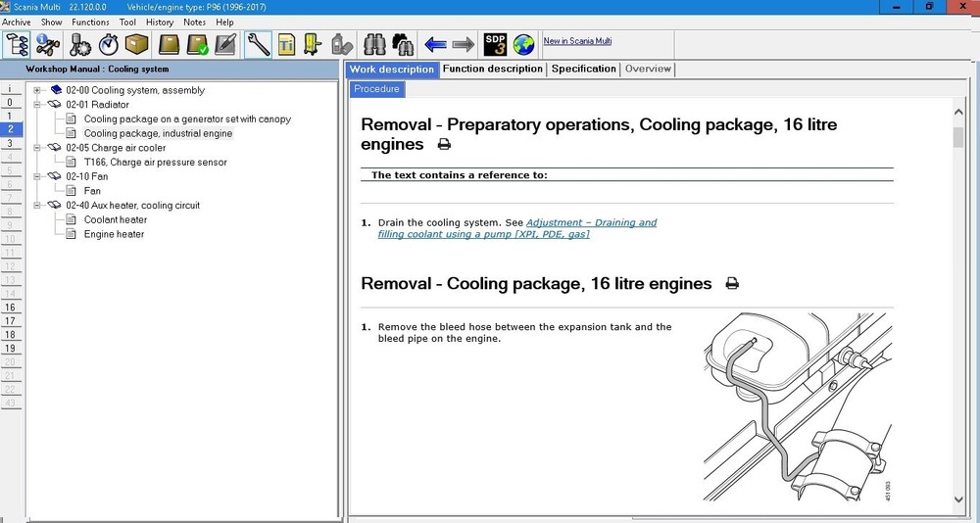The width and height of the screenshot is (980, 523).
Task: Click the dark double binoculars icon
Action: point(403,44)
